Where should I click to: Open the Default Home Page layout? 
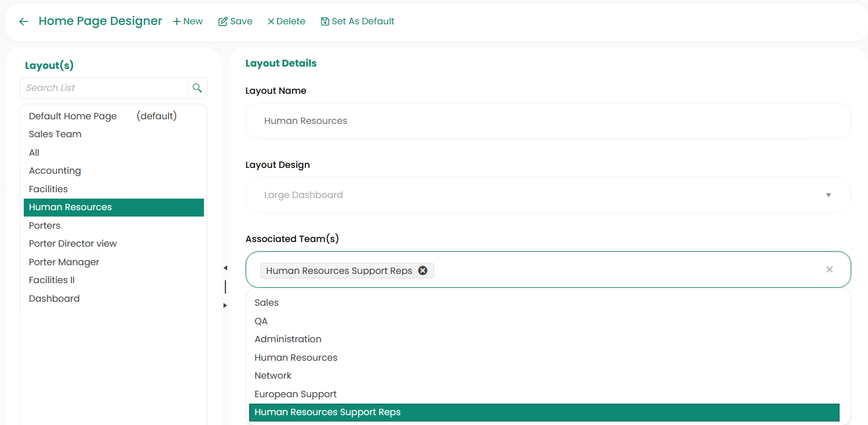click(73, 116)
